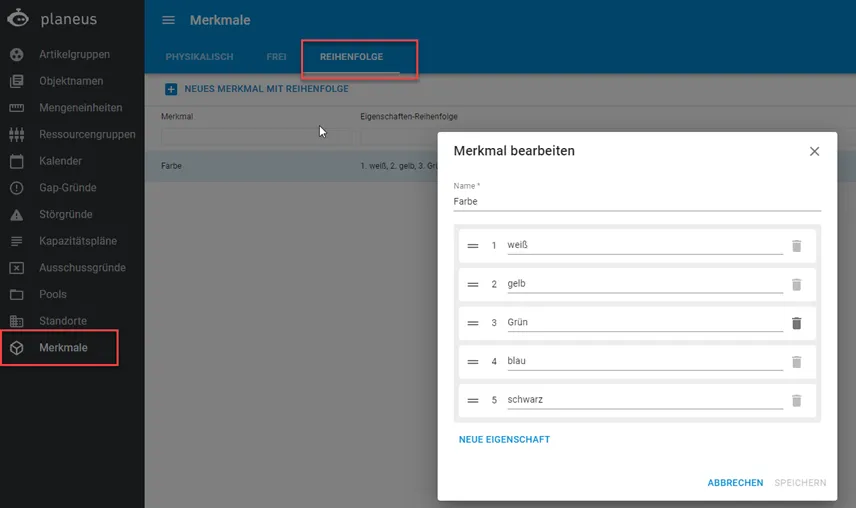Viewport: 856px width, 508px height.
Task: Click the Kapazitätspläne list icon
Action: 17,241
